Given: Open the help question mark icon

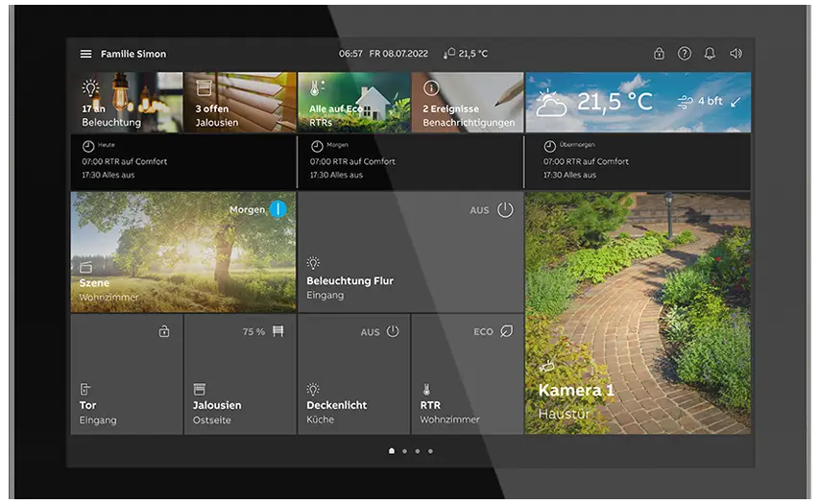Looking at the screenshot, I should (685, 54).
